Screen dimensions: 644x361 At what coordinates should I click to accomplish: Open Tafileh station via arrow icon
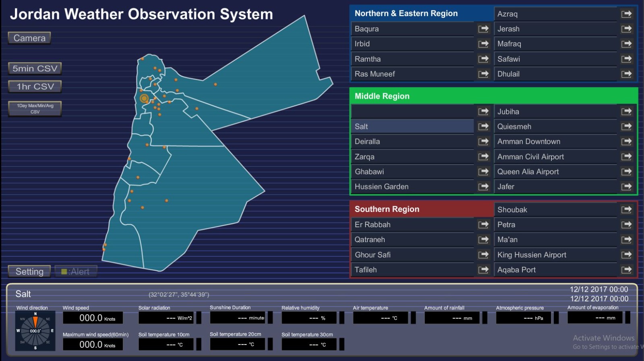pyautogui.click(x=483, y=270)
